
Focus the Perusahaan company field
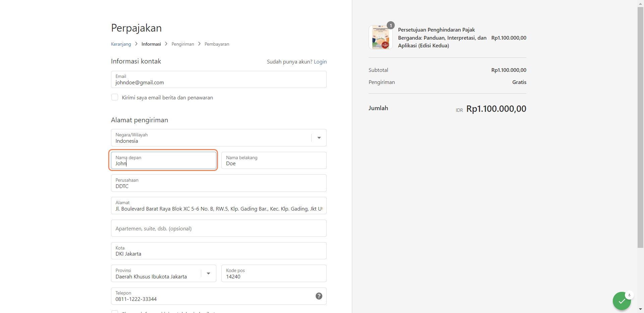[219, 183]
